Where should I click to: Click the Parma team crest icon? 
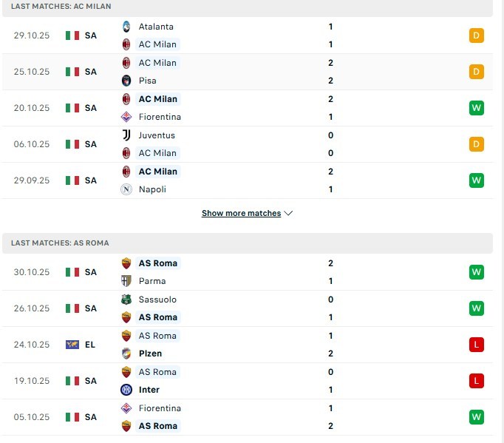[126, 281]
